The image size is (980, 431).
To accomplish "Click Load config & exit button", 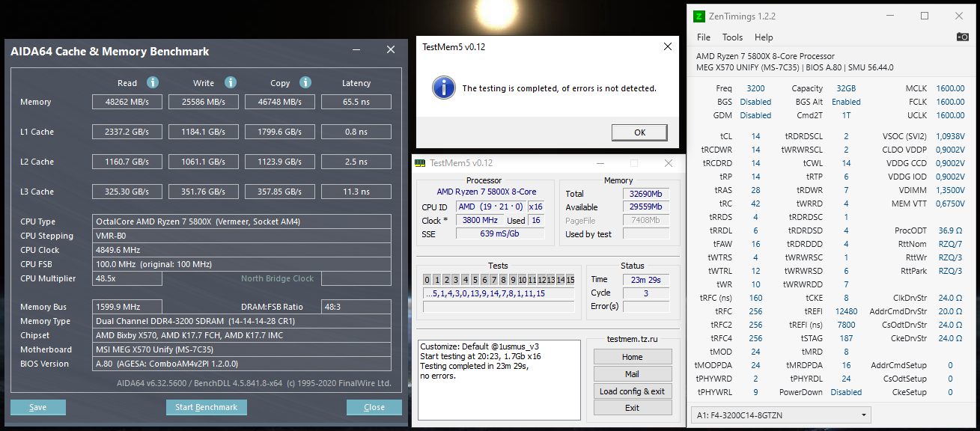I will [x=632, y=391].
